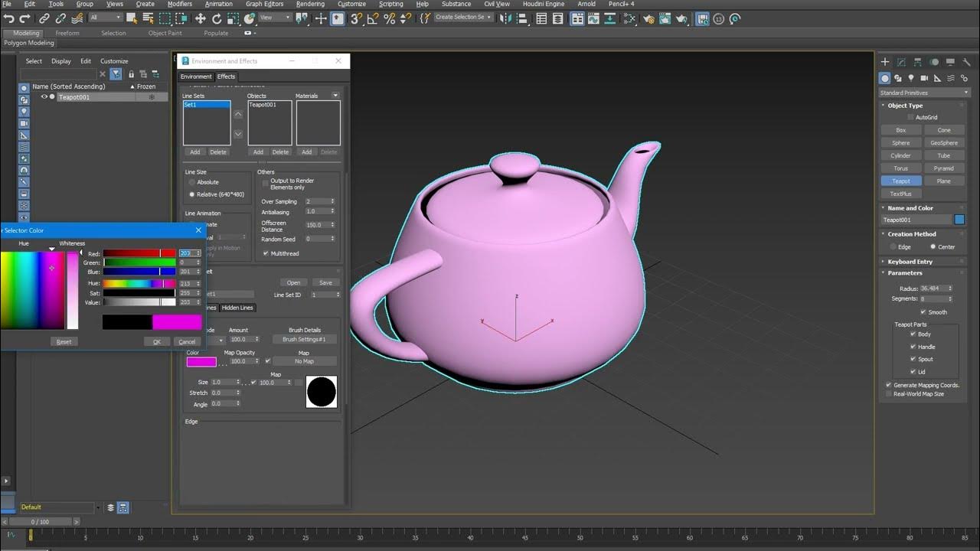
Task: Click Reset in Color Selector
Action: click(64, 342)
